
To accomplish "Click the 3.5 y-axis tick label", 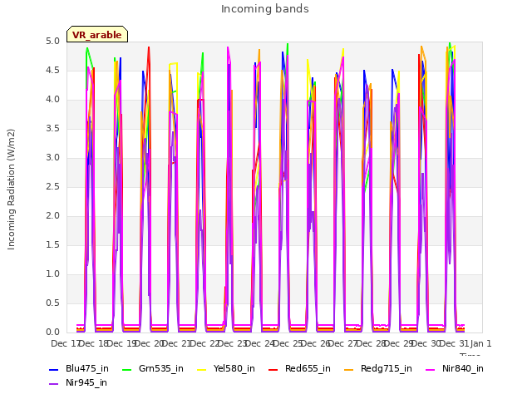I will coord(52,129).
